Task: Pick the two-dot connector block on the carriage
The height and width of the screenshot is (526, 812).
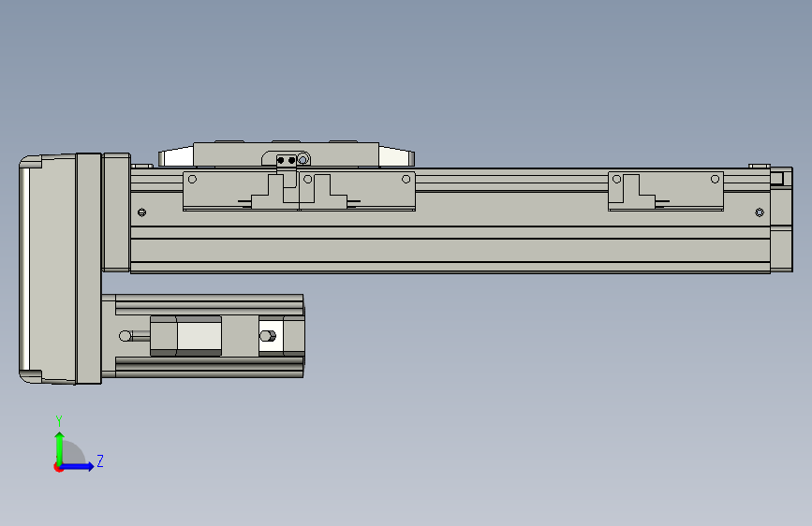Action: click(x=287, y=160)
